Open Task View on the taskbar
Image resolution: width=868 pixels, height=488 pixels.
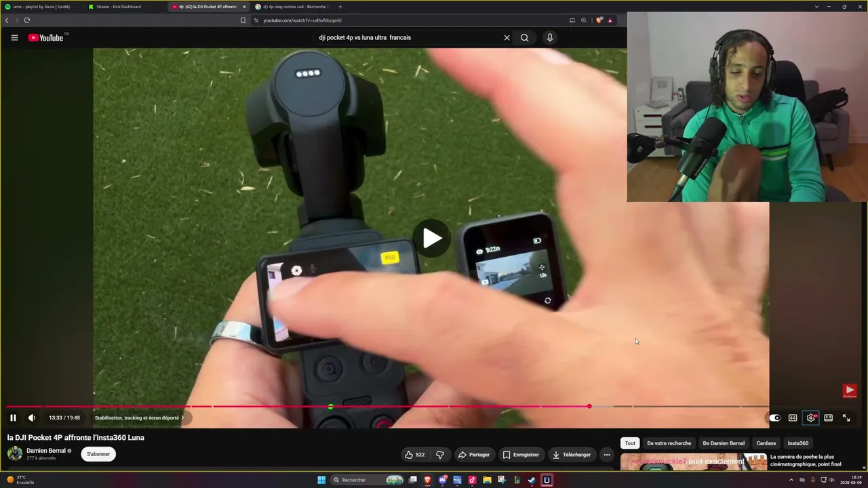(412, 480)
